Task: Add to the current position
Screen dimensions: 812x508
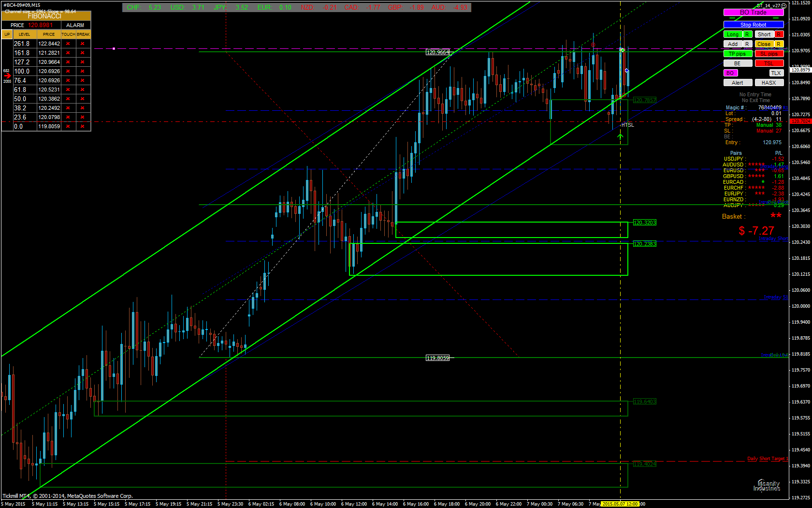Action: point(733,44)
